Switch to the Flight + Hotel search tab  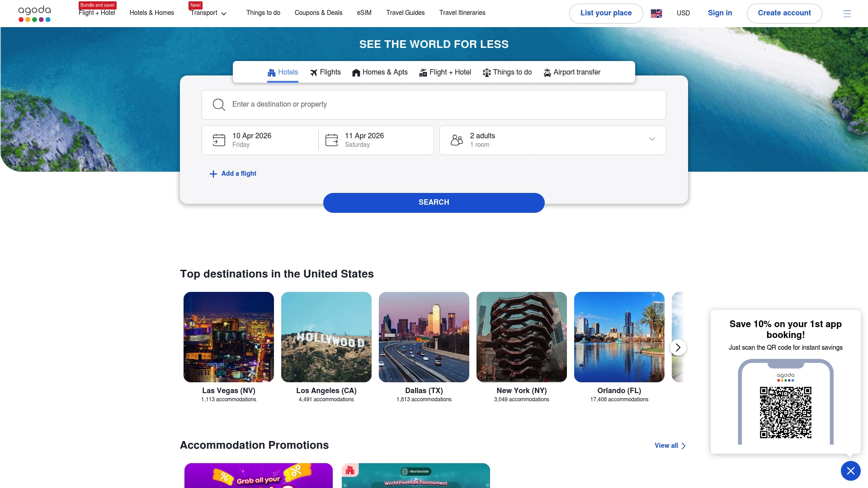[x=445, y=72]
